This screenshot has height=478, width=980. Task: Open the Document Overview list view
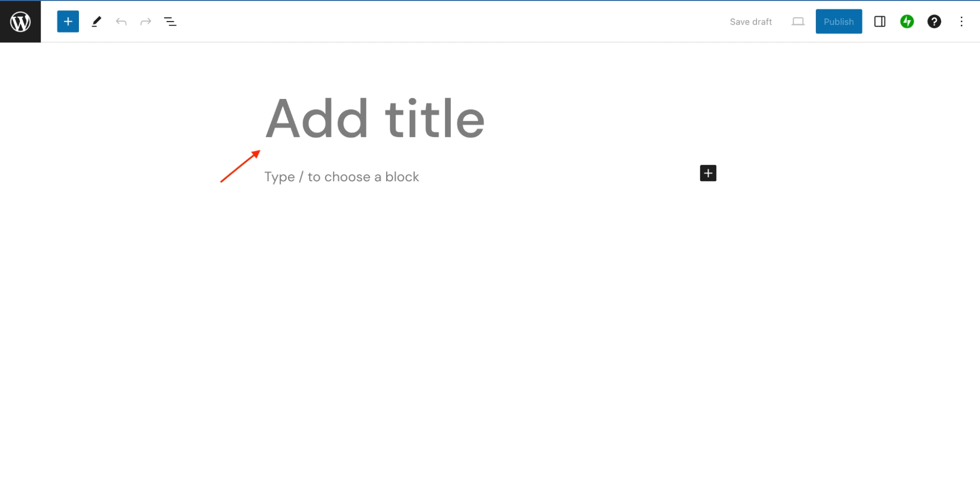coord(170,21)
